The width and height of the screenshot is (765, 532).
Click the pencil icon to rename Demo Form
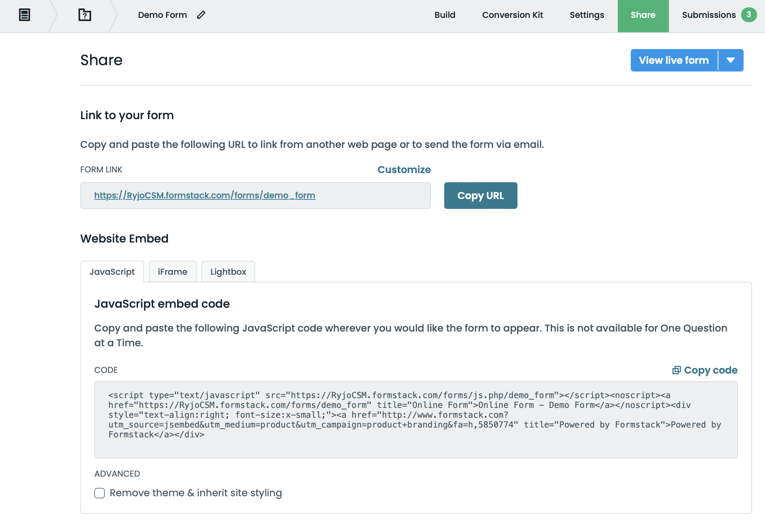pyautogui.click(x=201, y=15)
